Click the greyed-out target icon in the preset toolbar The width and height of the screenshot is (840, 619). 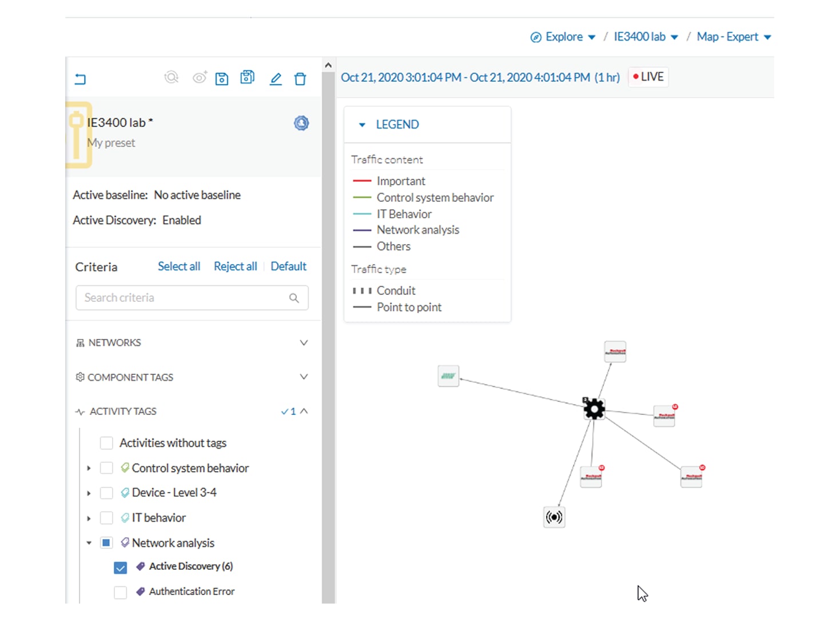click(x=172, y=77)
